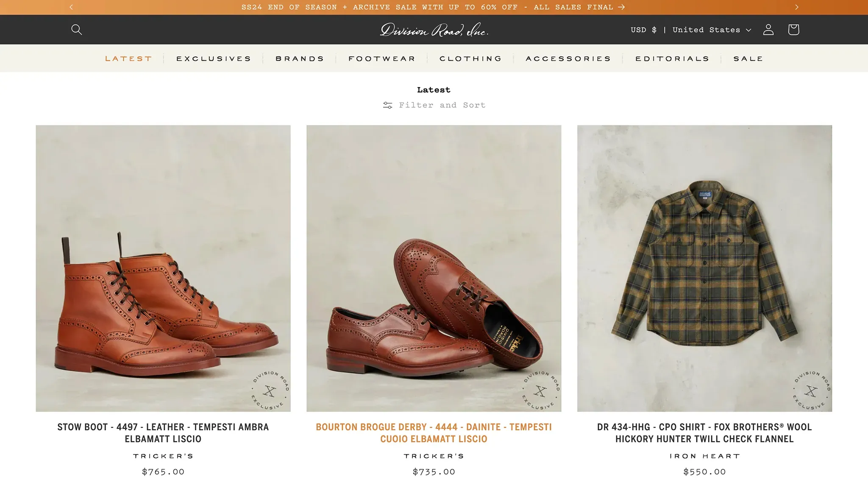
Task: Open the Clothing navigation menu
Action: point(470,59)
